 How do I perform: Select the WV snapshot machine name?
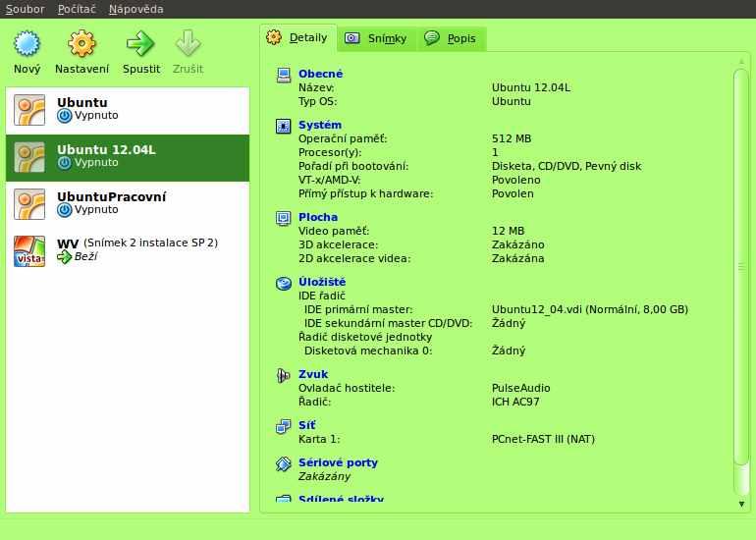pos(137,243)
